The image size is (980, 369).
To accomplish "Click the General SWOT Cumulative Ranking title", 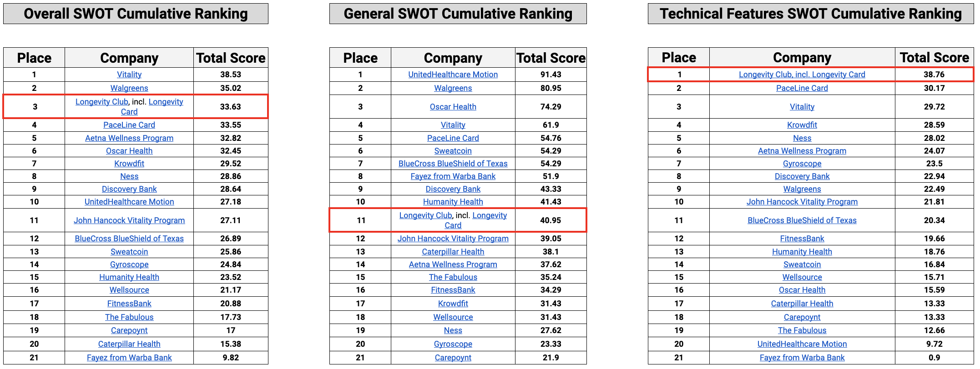I will pos(458,14).
